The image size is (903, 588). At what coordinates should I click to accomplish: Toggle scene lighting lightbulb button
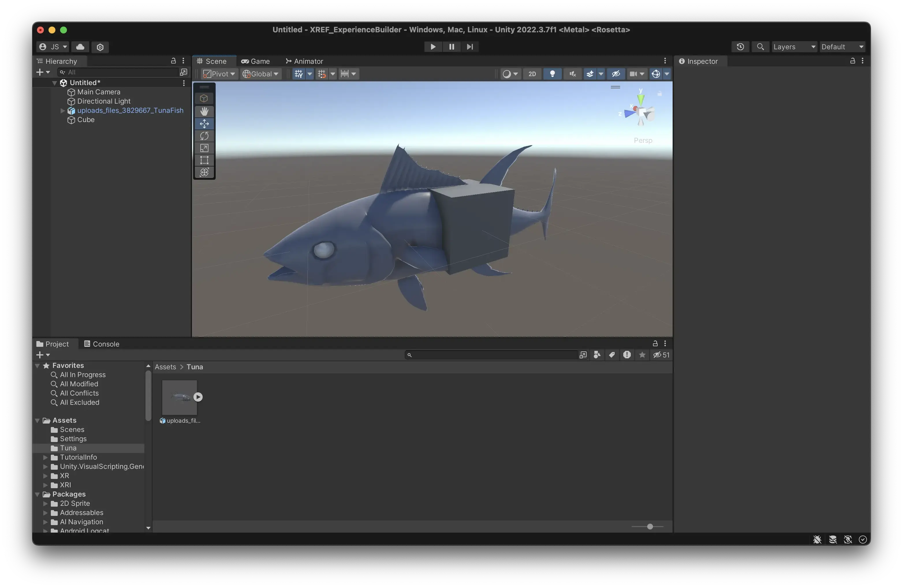pyautogui.click(x=552, y=74)
